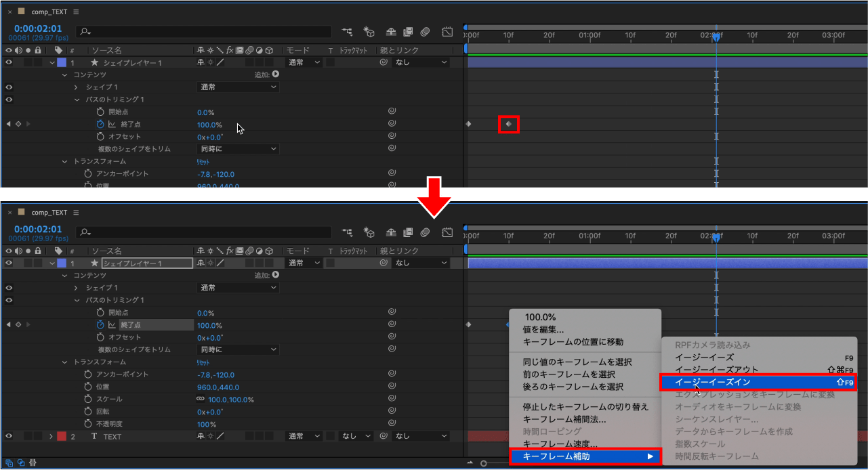Open the graph editor in upper panel
The width and height of the screenshot is (868, 470).
447,32
